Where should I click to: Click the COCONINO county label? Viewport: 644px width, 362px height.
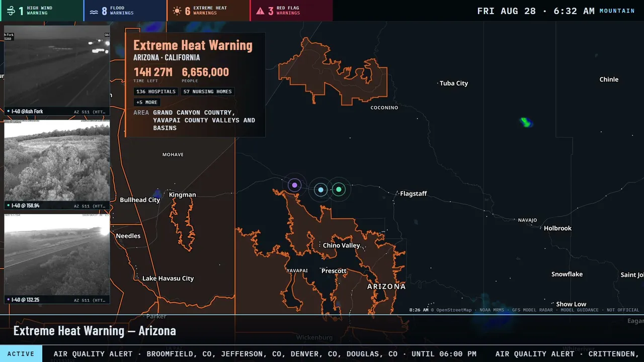point(384,108)
